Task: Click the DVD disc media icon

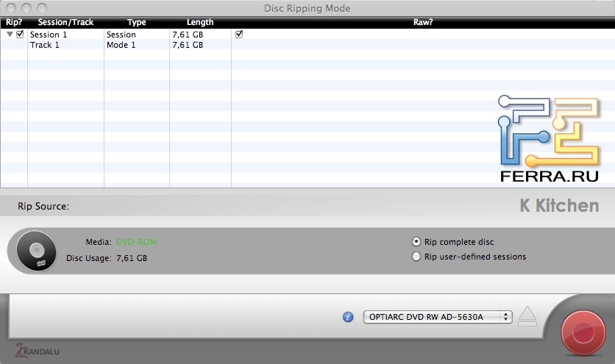Action: coord(36,251)
